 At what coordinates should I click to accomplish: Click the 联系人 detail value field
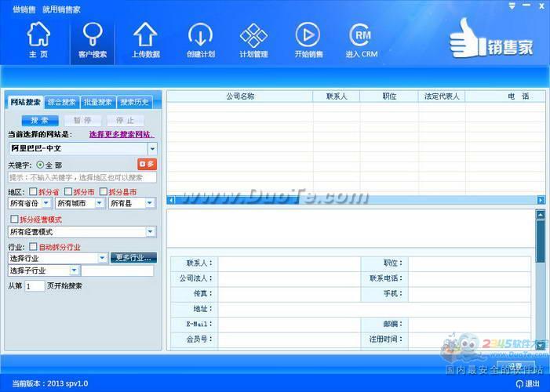point(289,263)
